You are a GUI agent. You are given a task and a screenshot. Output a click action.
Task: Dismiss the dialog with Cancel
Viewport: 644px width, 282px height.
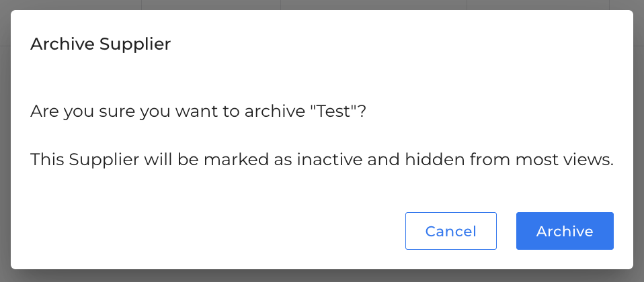click(x=451, y=231)
